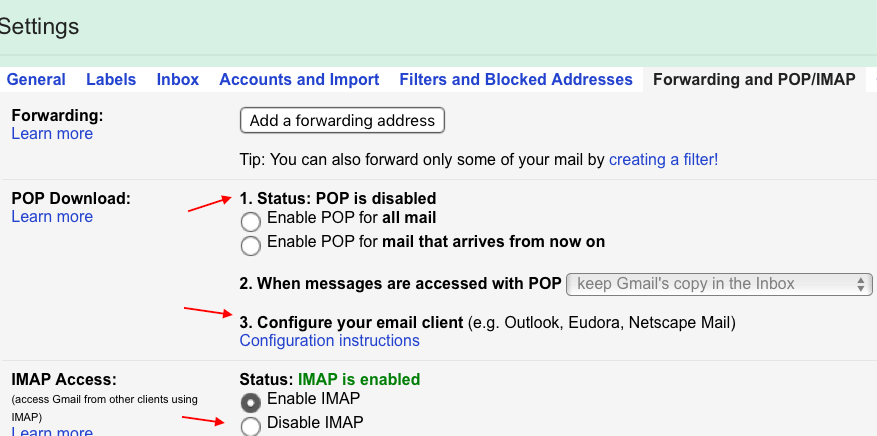
Task: Choose Enable POP for mail arriving now on
Action: (x=251, y=244)
